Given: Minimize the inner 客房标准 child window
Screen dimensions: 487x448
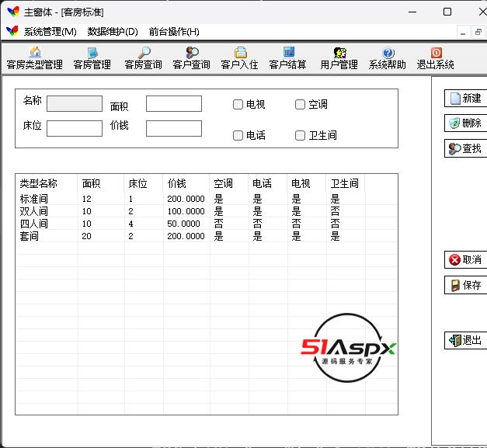Looking at the screenshot, I should click(463, 32).
